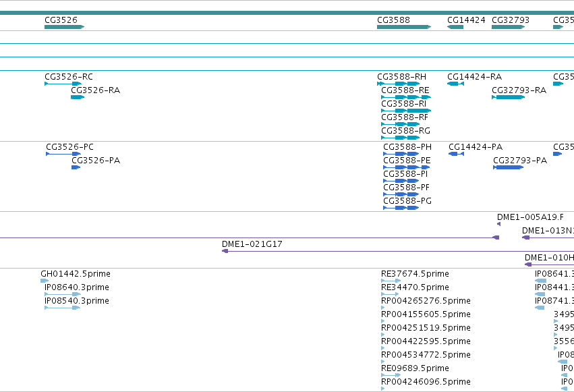The width and height of the screenshot is (574, 392).
Task: Select the GH01442.5prime EST glyph
Action: coord(45,281)
